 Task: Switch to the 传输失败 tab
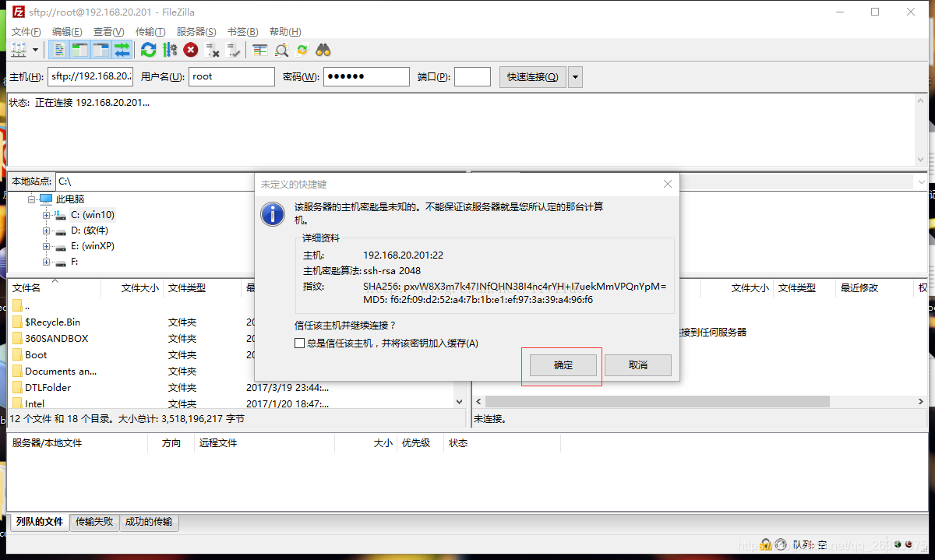(x=94, y=522)
